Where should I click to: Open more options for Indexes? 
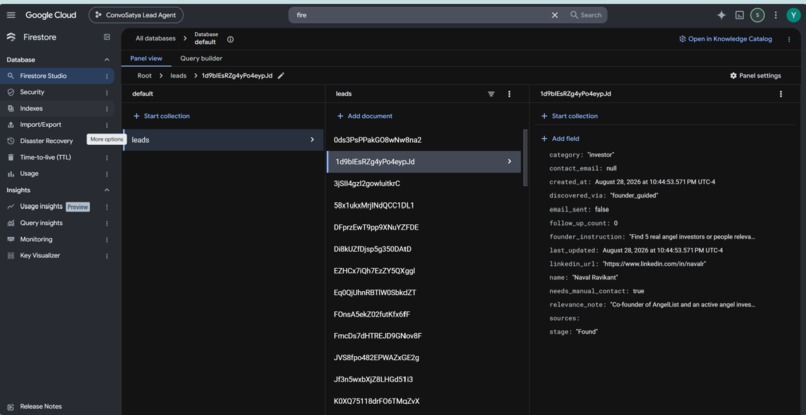pyautogui.click(x=107, y=109)
